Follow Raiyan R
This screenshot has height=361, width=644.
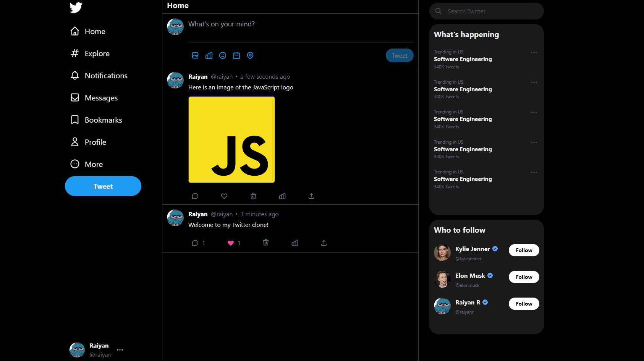tap(524, 304)
